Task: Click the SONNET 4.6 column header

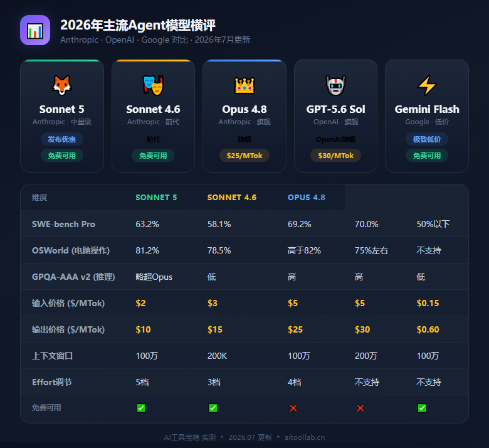Action: pos(232,197)
